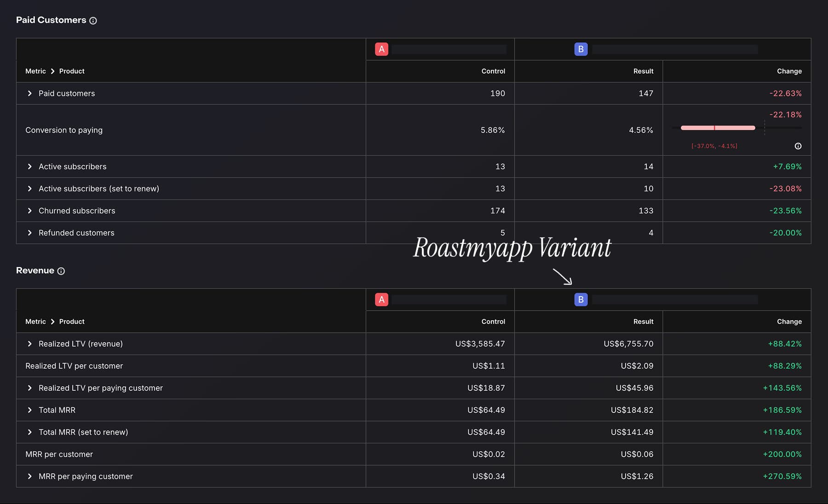Viewport: 828px width, 504px height.
Task: Click variant B badge in Revenue table
Action: [x=581, y=300]
